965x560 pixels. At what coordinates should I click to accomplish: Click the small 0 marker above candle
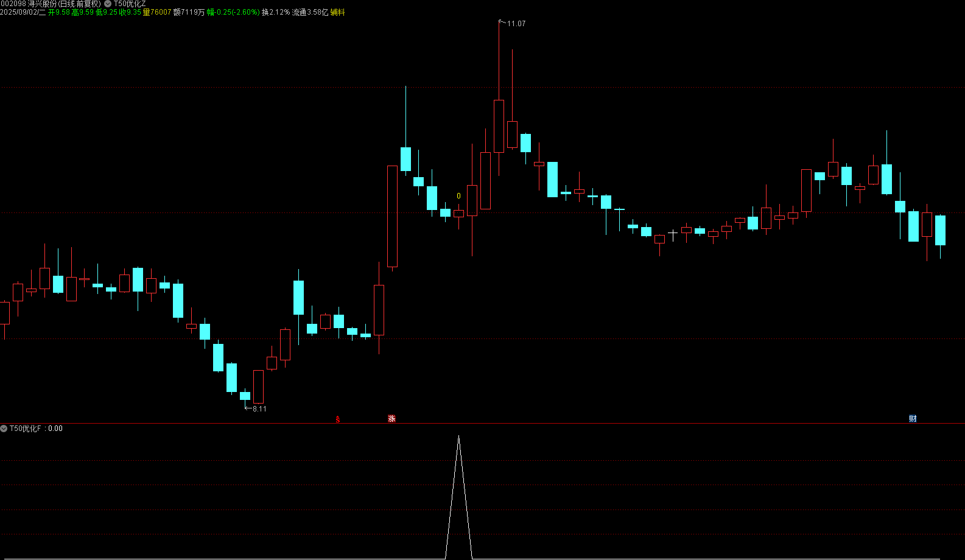tap(458, 196)
